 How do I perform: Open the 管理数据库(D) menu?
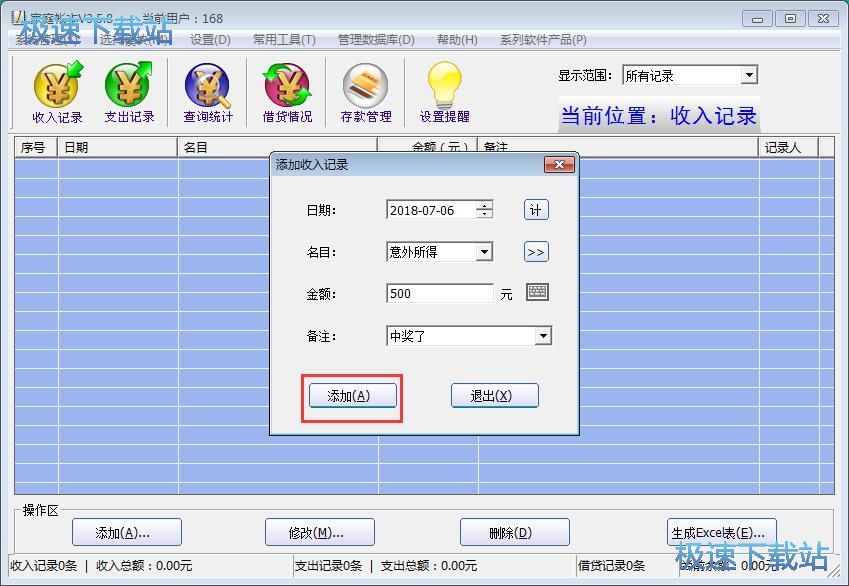pos(376,40)
